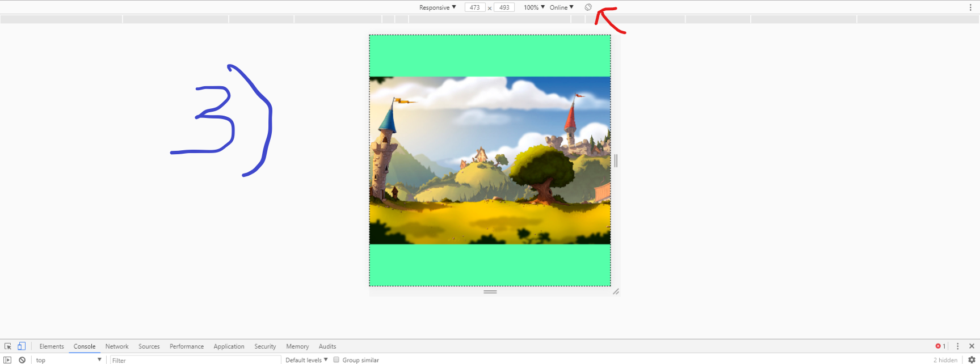Select the inspect element picker icon
Screen dimensions: 980x364
[x=8, y=346]
